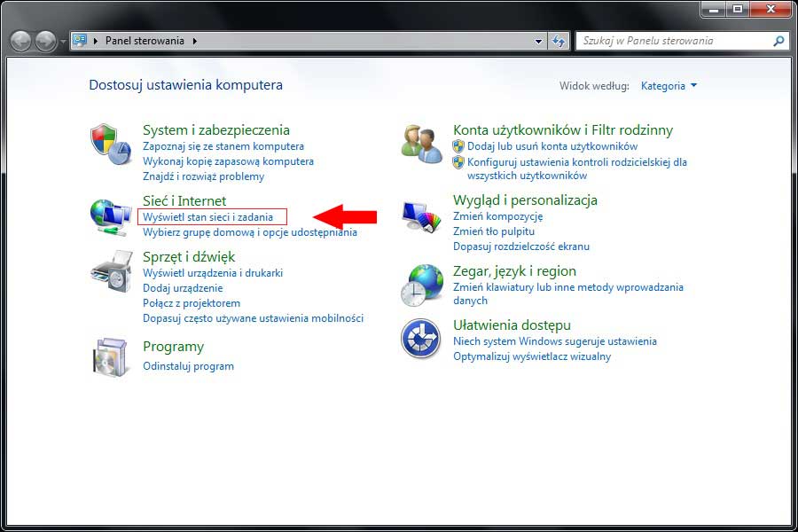Click the search magnifier icon
The height and width of the screenshot is (532, 798).
(778, 41)
